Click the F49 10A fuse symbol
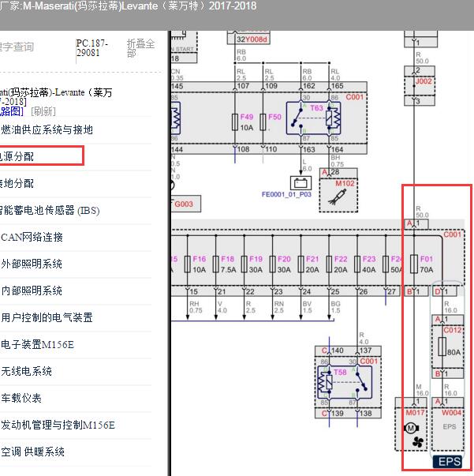This screenshot has height=476, width=474. click(235, 122)
